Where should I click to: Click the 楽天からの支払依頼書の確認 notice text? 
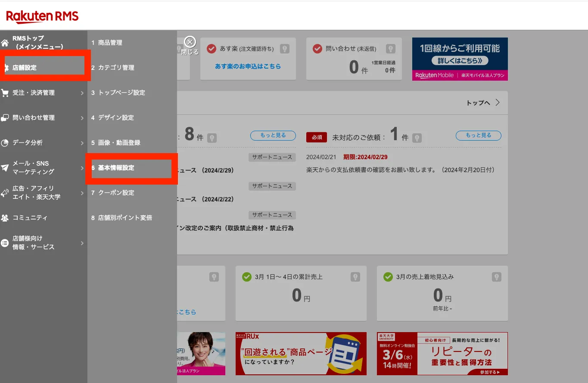tap(401, 170)
